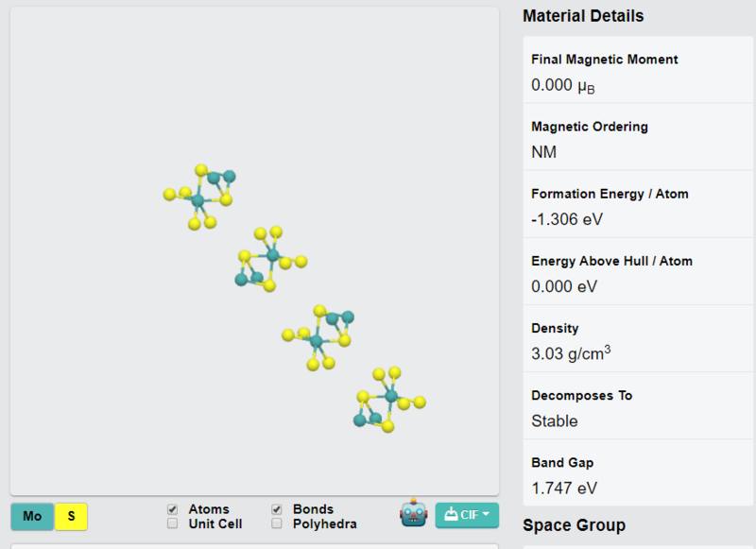The width and height of the screenshot is (756, 549).
Task: Click the Mo element color swatch
Action: 32,516
